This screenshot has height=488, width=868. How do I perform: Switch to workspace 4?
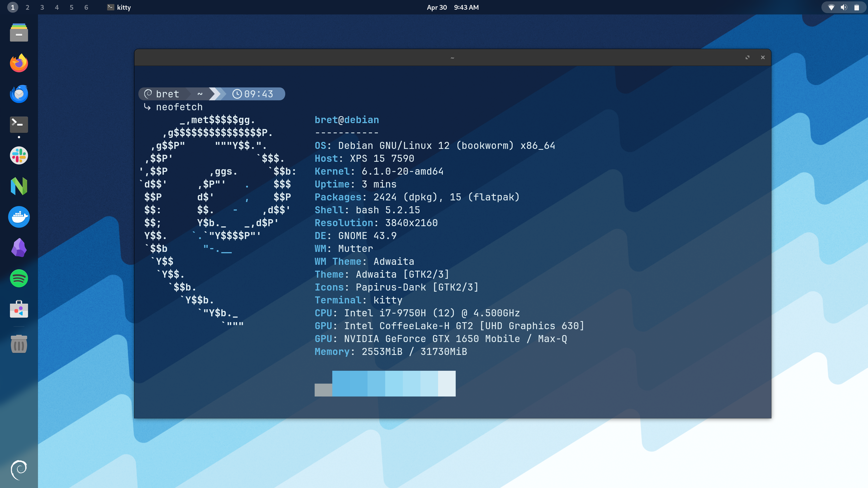(x=57, y=7)
